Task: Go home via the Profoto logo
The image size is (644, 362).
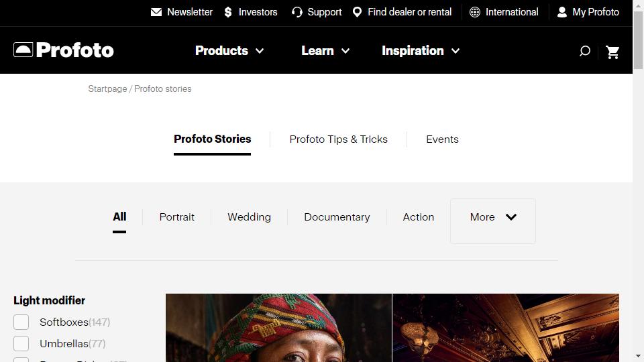Action: point(64,50)
